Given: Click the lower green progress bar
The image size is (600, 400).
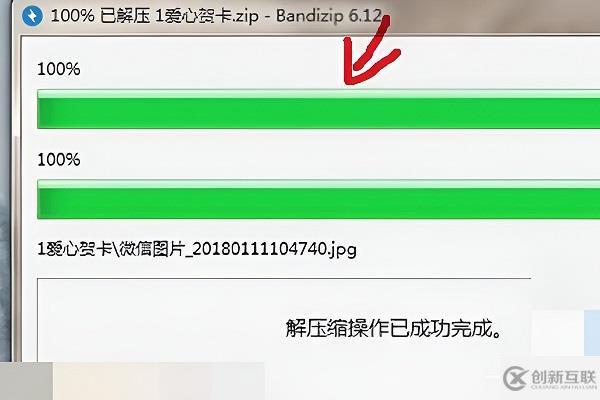Looking at the screenshot, I should point(318,199).
